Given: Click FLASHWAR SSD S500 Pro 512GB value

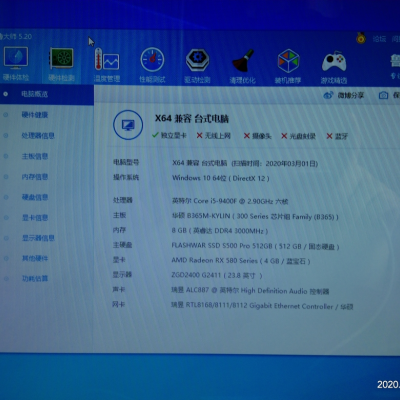Looking at the screenshot, I should [x=255, y=246].
